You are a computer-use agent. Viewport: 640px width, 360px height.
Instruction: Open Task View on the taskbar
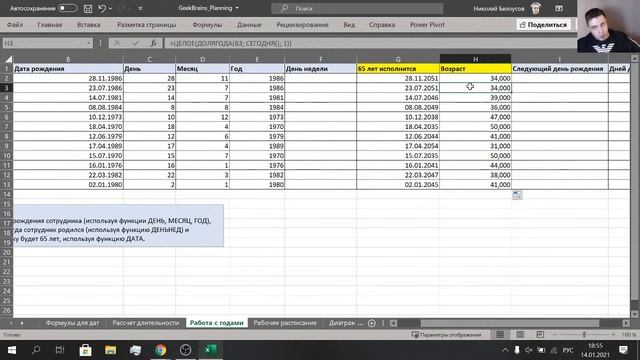pyautogui.click(x=60, y=350)
